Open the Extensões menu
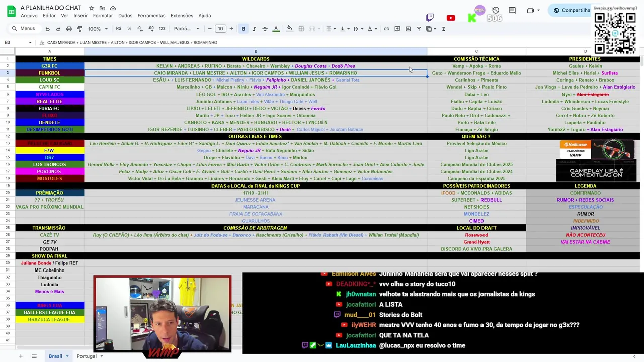644x362 pixels. pyautogui.click(x=182, y=16)
